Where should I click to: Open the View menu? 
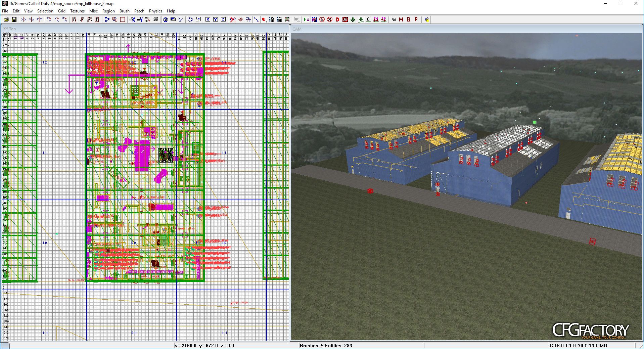[x=28, y=11]
